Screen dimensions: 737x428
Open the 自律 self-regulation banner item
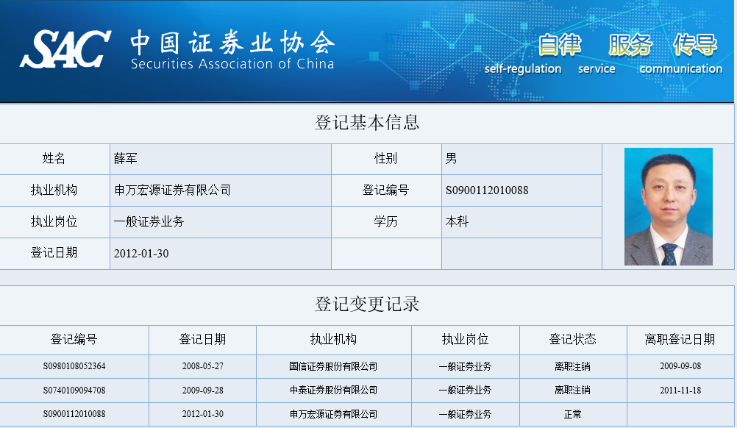click(559, 45)
